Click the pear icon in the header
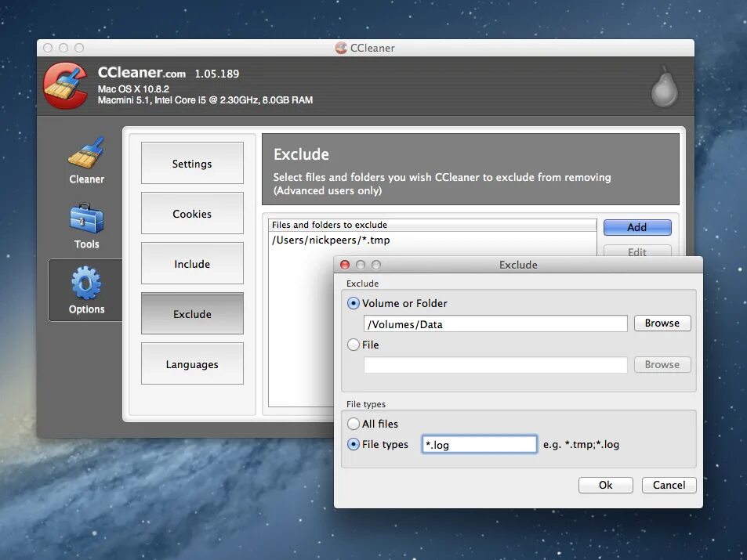 [662, 88]
